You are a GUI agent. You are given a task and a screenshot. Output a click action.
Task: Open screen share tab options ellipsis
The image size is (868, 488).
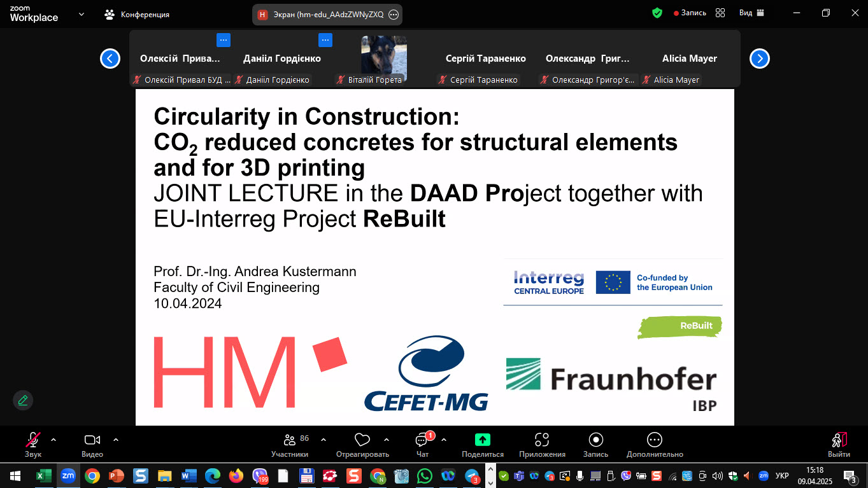coord(394,15)
